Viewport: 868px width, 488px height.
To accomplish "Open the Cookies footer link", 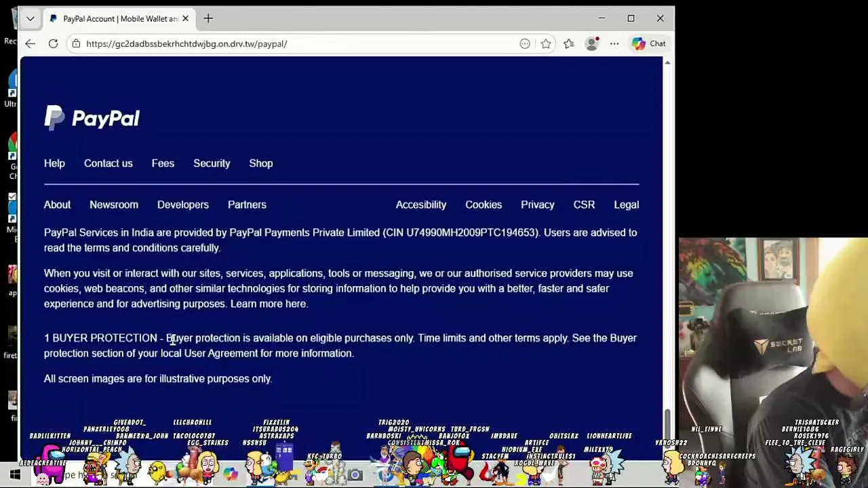I will [x=484, y=205].
